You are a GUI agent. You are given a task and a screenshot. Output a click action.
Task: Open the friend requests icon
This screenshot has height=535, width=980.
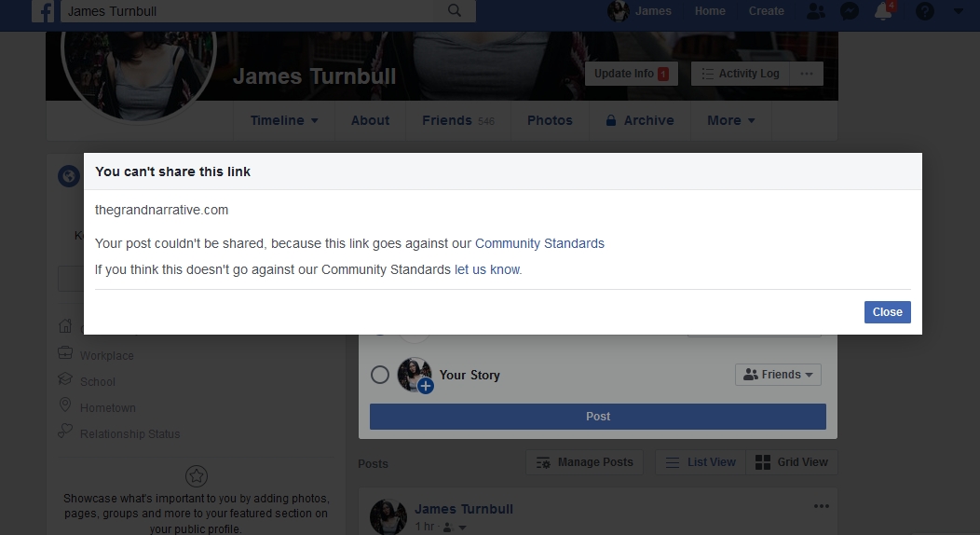[x=816, y=11]
